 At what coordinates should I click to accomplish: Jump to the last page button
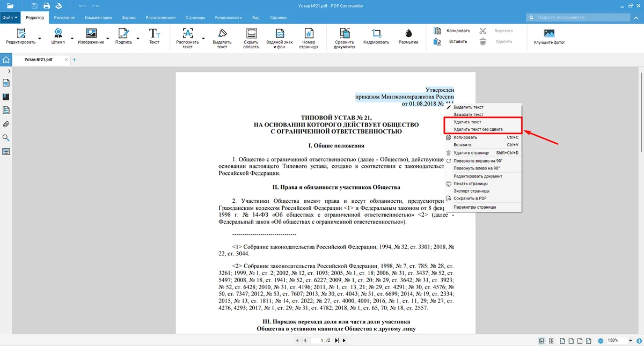tap(337, 341)
